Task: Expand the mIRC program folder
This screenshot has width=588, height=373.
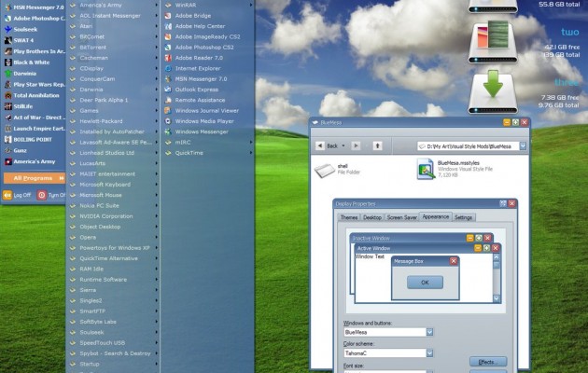Action: click(207, 143)
